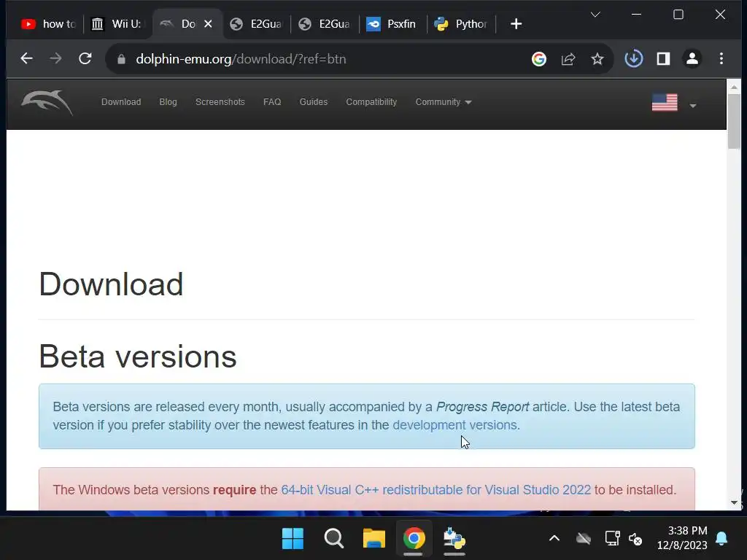Go back with the browser back arrow

click(x=27, y=58)
